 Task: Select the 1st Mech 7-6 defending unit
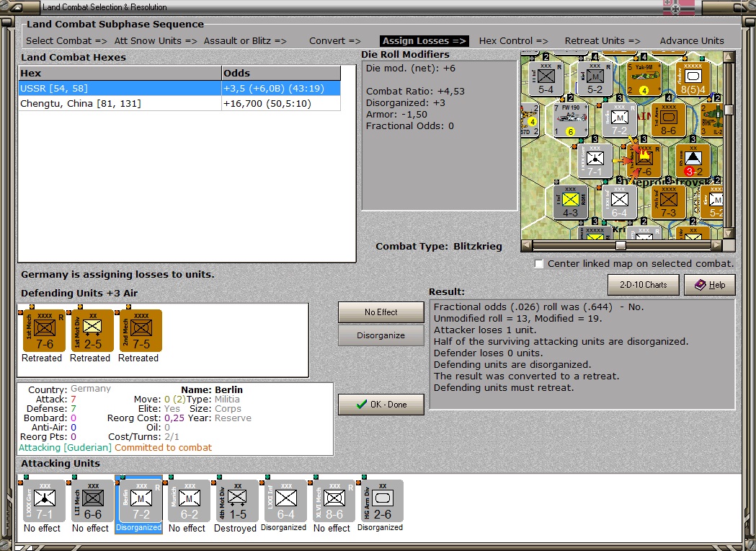(45, 330)
